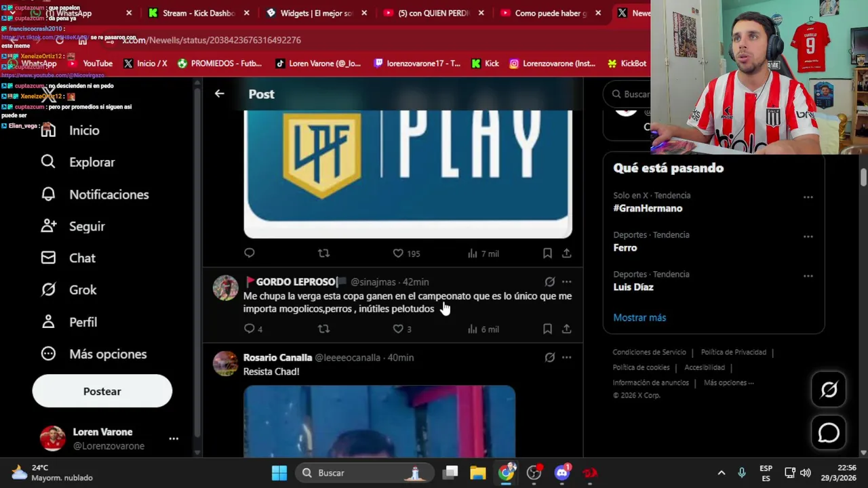Open the LPF Play image
The width and height of the screenshot is (868, 488).
pos(408,174)
